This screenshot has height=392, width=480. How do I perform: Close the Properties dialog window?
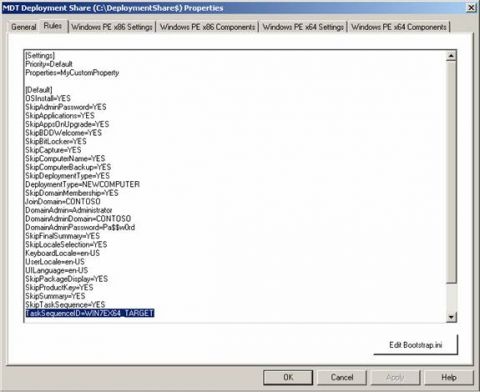pos(471,8)
